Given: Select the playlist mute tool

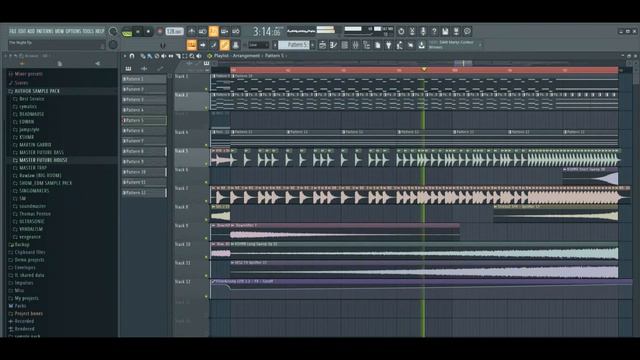Looking at the screenshot, I should [x=163, y=56].
